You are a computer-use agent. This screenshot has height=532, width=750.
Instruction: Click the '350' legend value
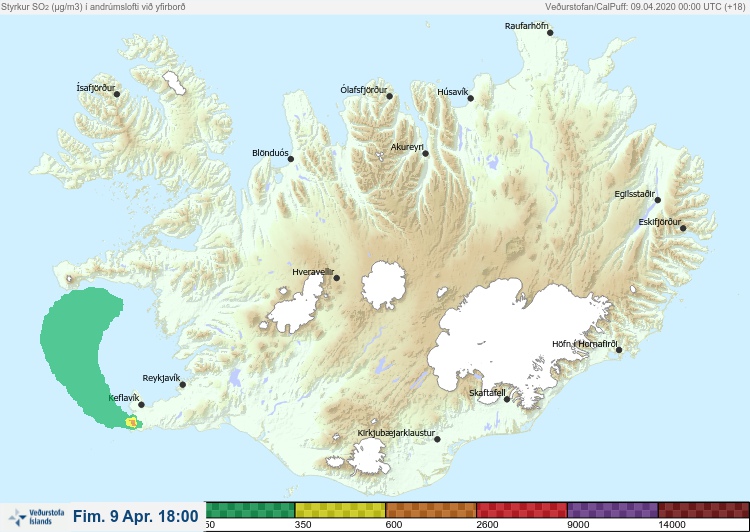tap(303, 525)
